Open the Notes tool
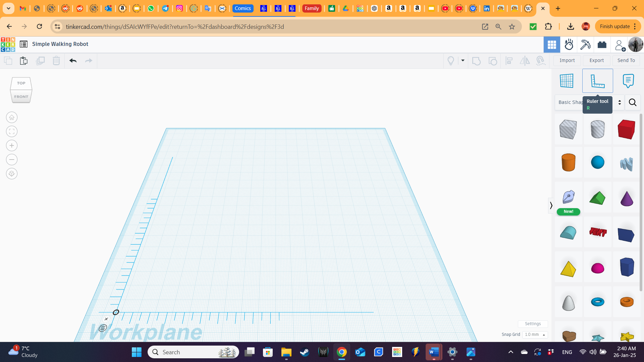The width and height of the screenshot is (644, 362). pyautogui.click(x=628, y=80)
